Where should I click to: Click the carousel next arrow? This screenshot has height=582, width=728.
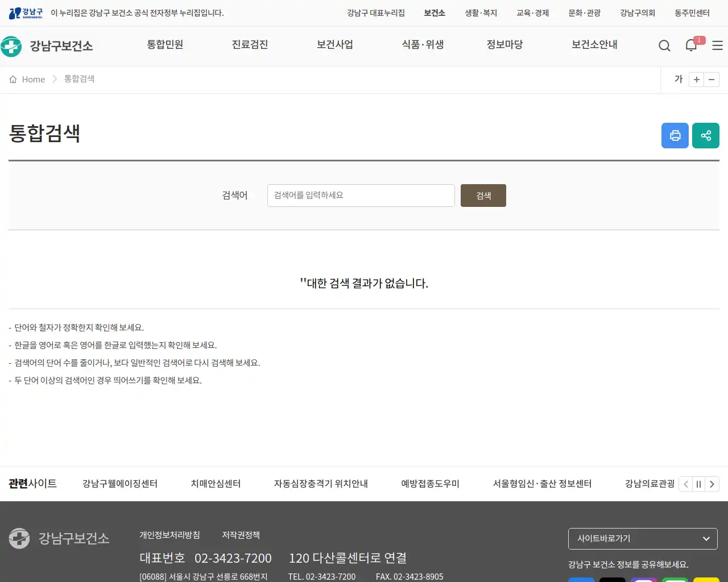pos(712,484)
